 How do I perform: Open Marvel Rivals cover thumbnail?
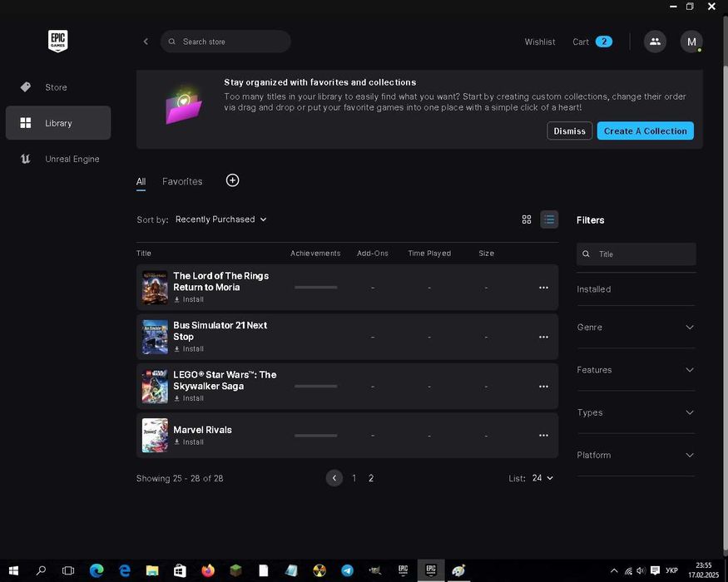click(155, 436)
